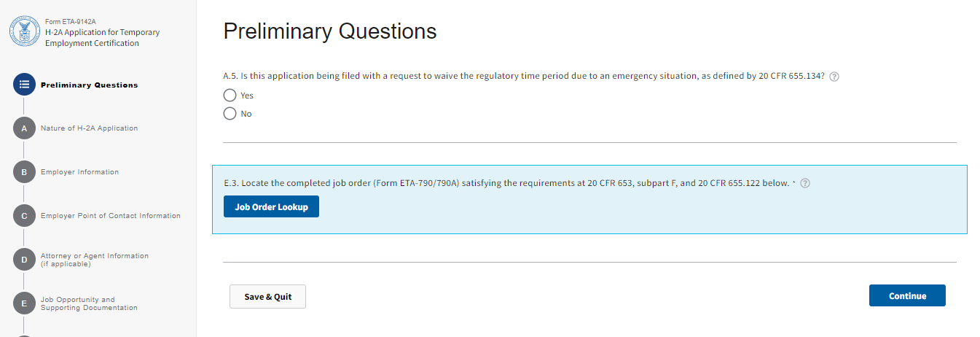Screen dimensions: 980x337
Task: Open step A circle icon
Action: point(23,128)
